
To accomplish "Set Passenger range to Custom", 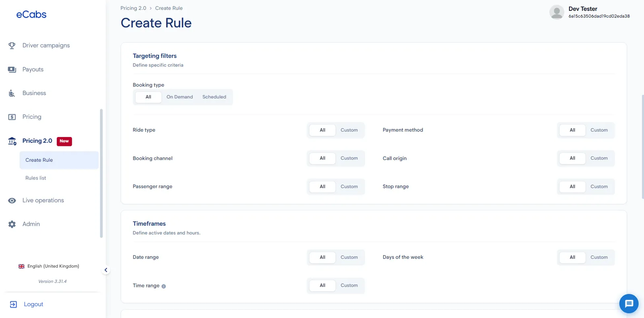I will (x=349, y=187).
